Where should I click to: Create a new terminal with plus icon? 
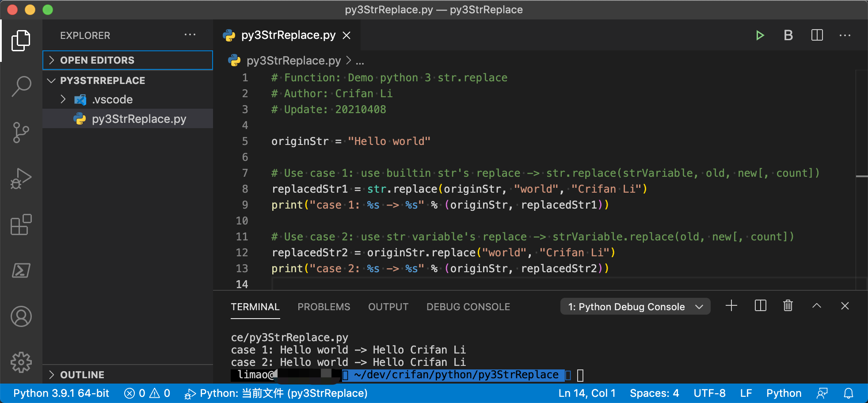pyautogui.click(x=731, y=306)
